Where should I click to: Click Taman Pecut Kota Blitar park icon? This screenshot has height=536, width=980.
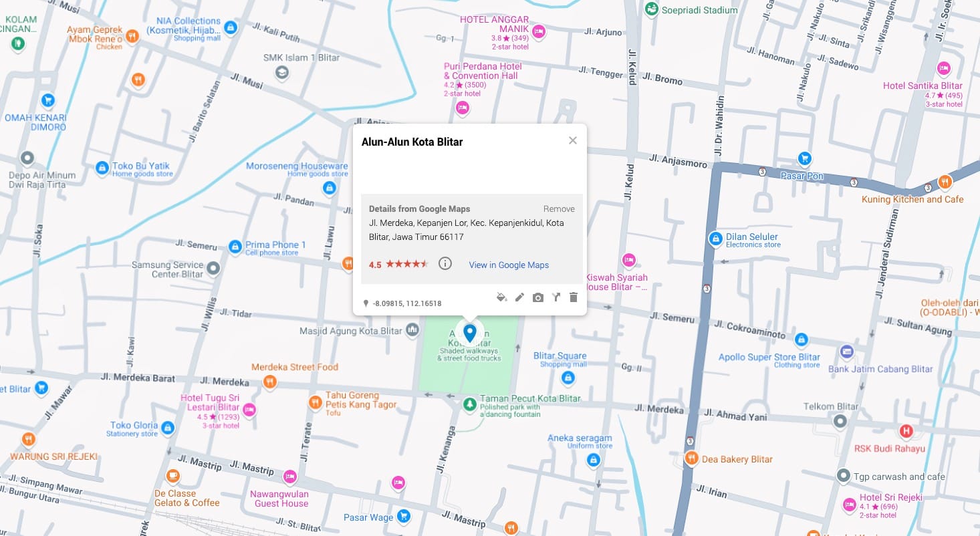click(470, 404)
